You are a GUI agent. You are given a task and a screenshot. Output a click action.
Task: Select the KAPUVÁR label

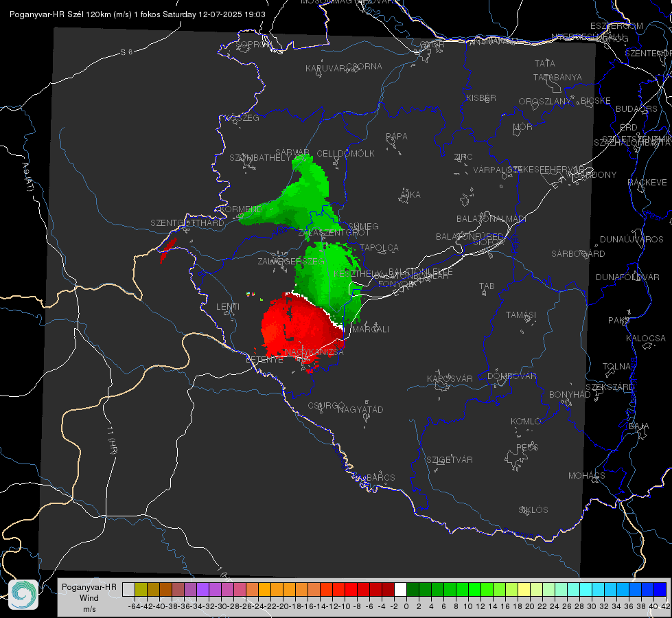[326, 69]
